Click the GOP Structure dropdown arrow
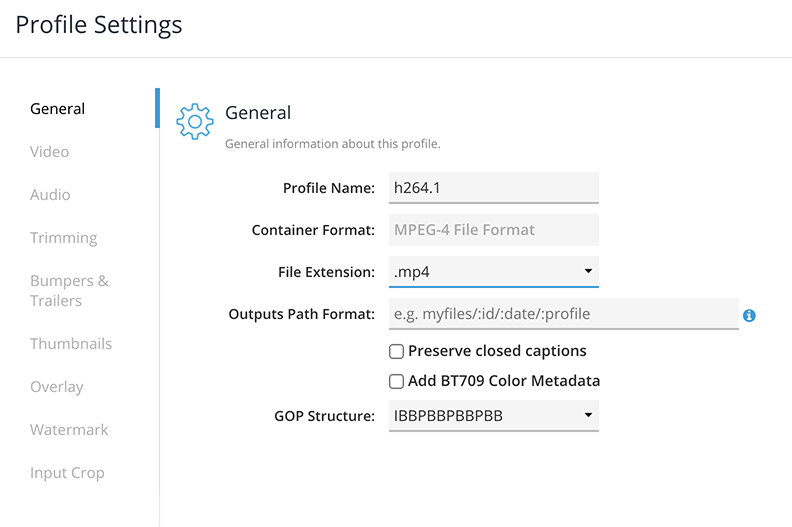792x527 pixels. (588, 415)
